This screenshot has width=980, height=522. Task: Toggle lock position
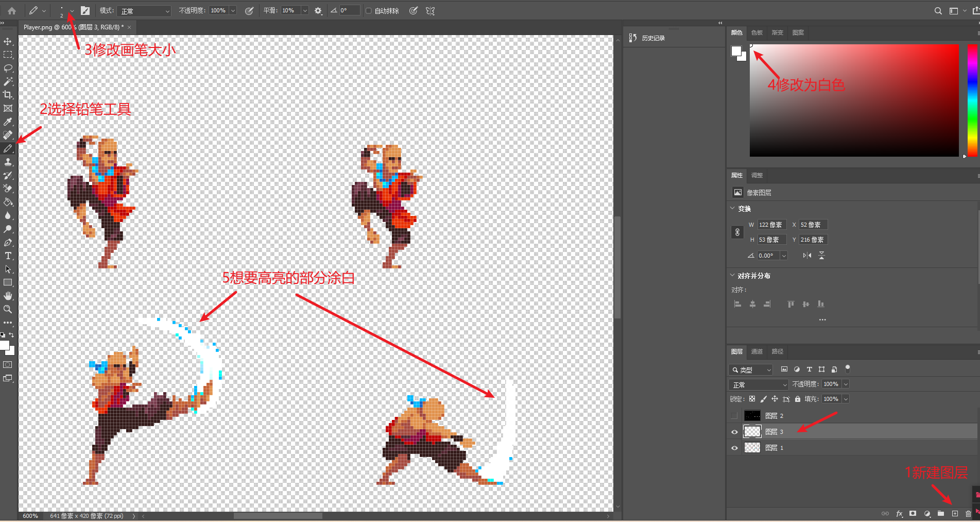click(775, 399)
